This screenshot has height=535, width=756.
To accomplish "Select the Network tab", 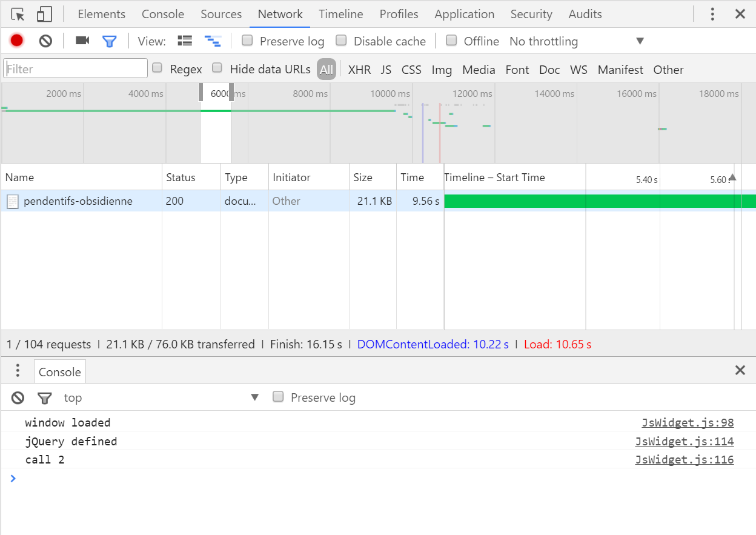I will coord(280,14).
